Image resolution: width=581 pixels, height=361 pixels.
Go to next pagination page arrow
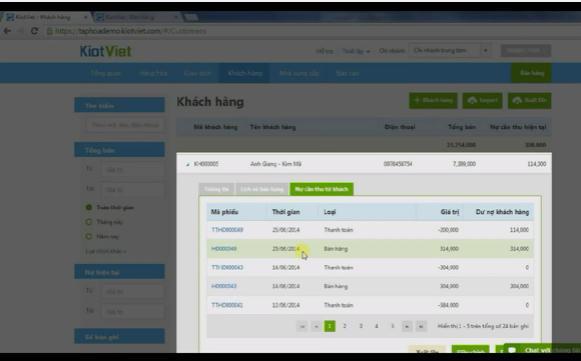click(407, 326)
